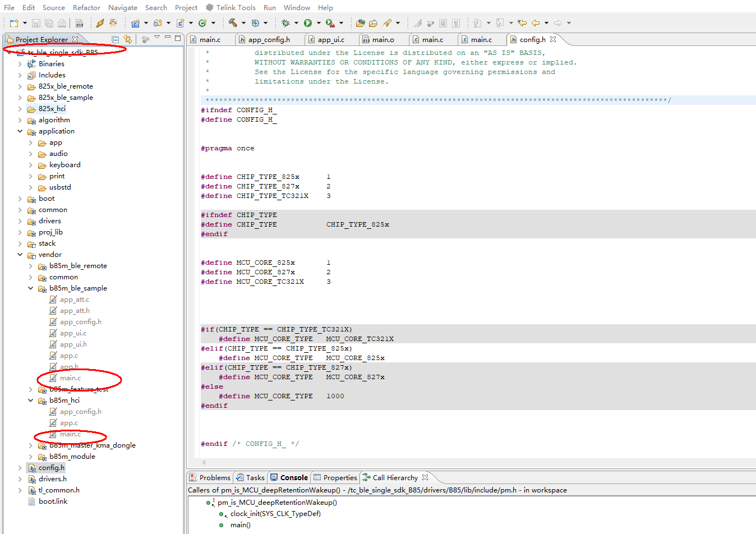
Task: Open the Project Explorer view menu triangle
Action: 157,37
